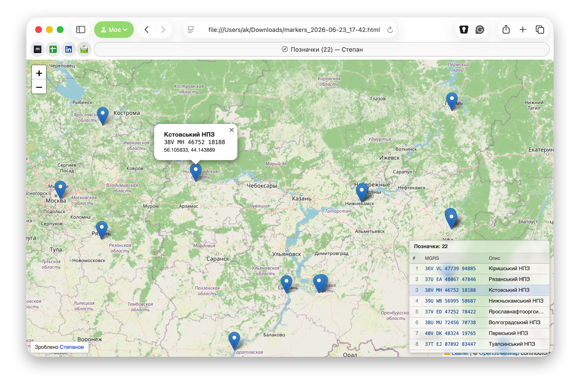Select row 4 Нижньокамський НПЗ

pyautogui.click(x=479, y=301)
